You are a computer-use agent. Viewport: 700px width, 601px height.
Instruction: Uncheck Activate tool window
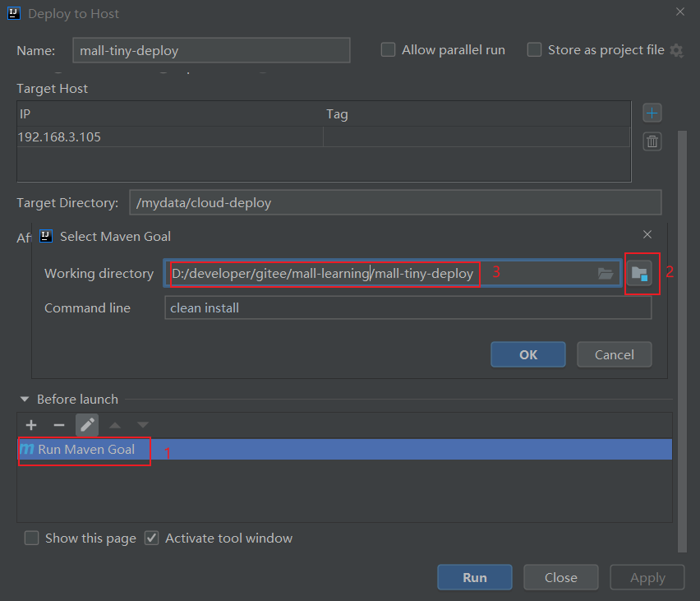tap(152, 539)
